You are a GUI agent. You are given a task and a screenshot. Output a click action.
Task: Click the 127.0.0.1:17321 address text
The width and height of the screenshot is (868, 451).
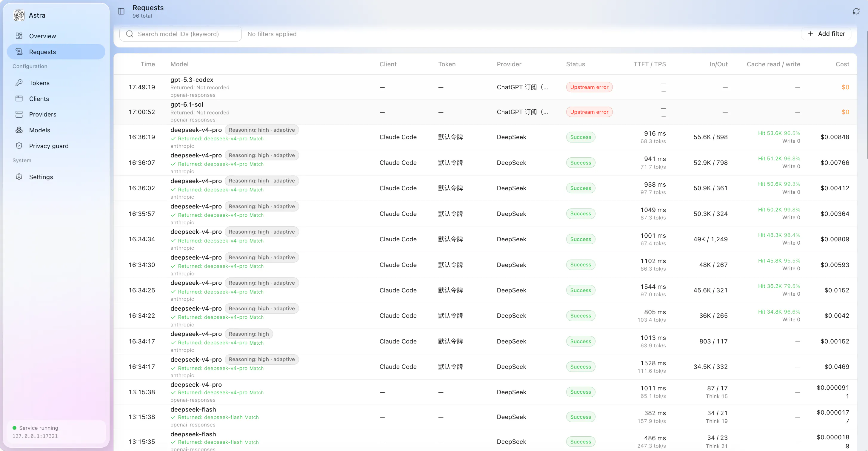tap(35, 436)
